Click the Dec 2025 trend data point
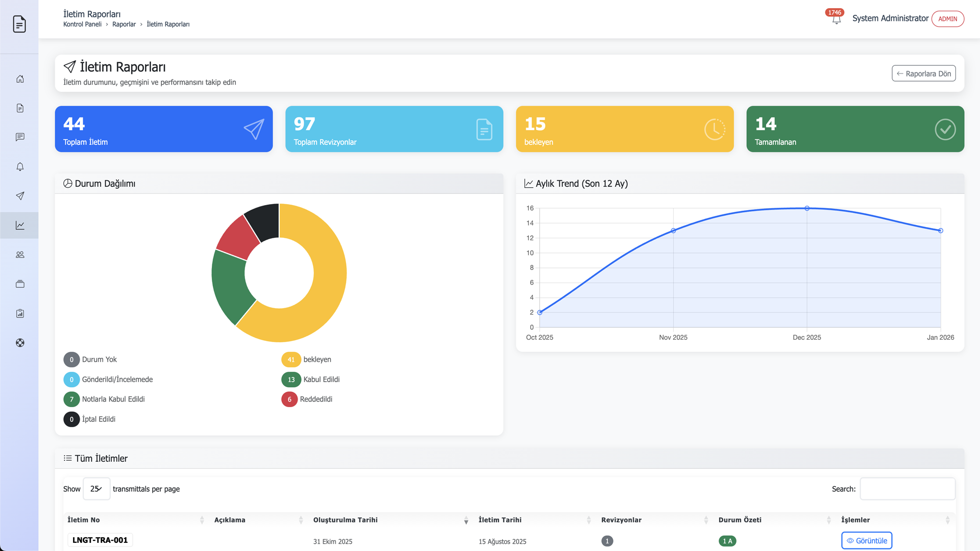The image size is (980, 551). 807,208
